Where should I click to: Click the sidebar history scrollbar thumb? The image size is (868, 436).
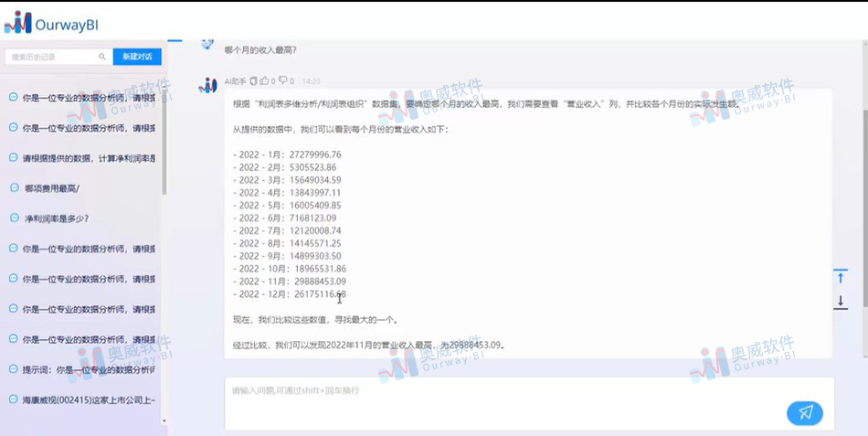(164, 142)
